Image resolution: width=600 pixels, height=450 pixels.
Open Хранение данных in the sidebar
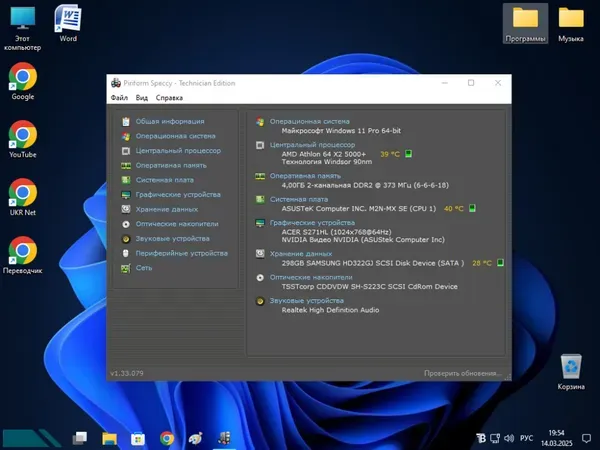[167, 209]
